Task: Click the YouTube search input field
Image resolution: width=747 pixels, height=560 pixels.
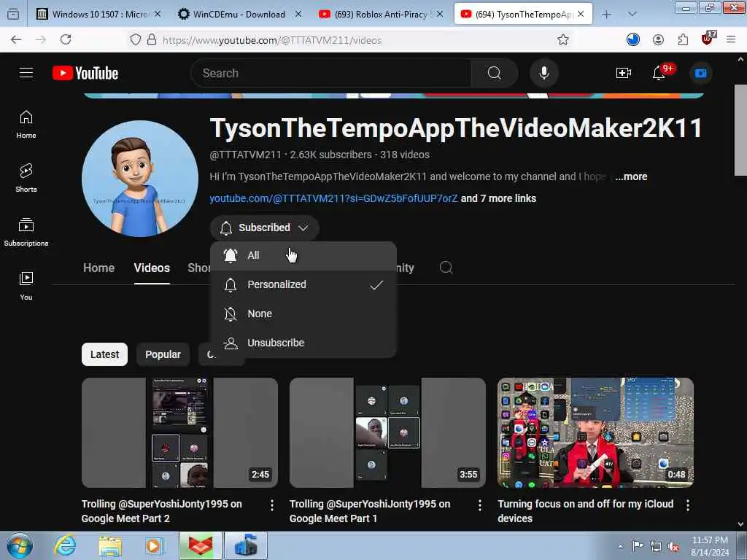Action: pos(331,73)
